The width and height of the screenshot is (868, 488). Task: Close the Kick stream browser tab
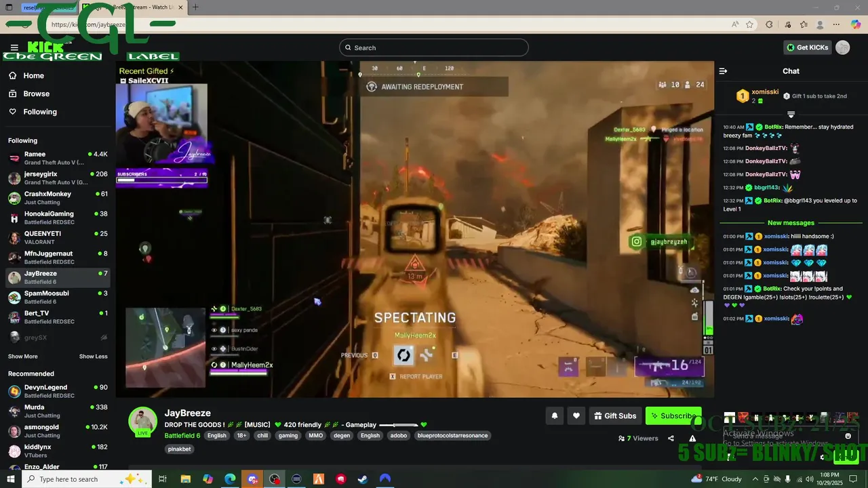(x=180, y=7)
